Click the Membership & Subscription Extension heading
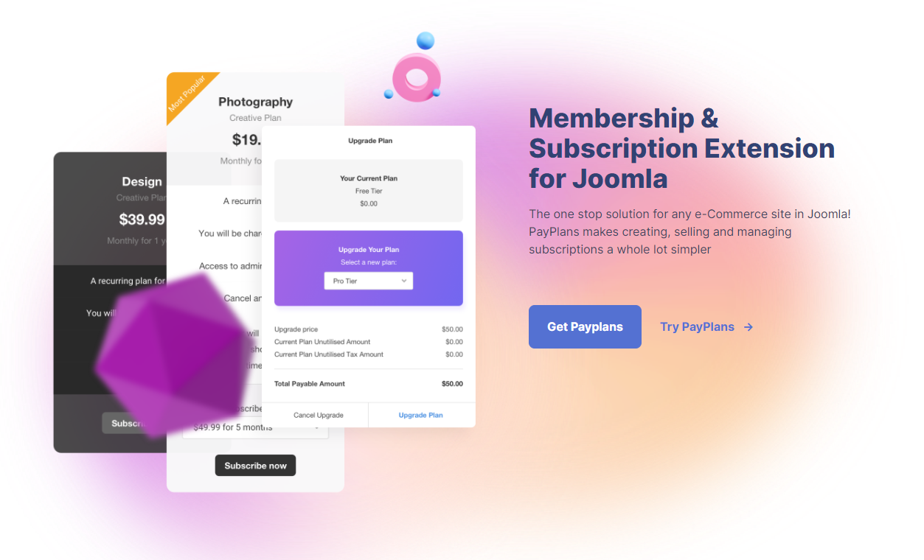924x560 pixels. click(681, 148)
